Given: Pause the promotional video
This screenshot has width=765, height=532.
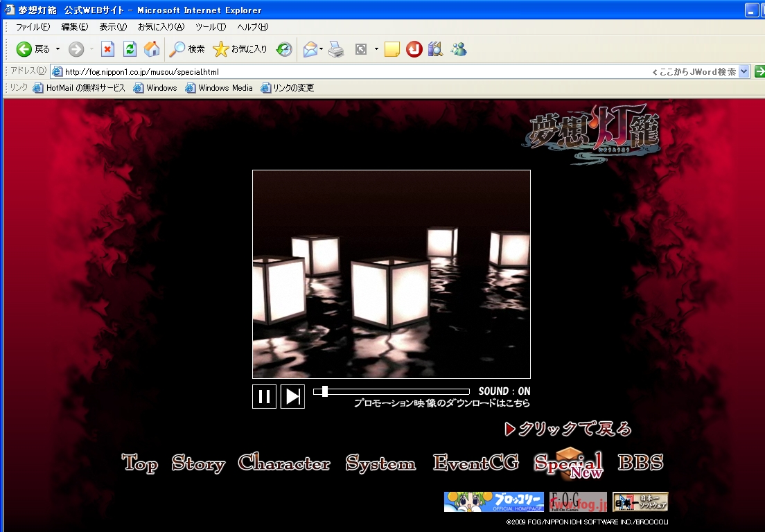Looking at the screenshot, I should [x=264, y=396].
